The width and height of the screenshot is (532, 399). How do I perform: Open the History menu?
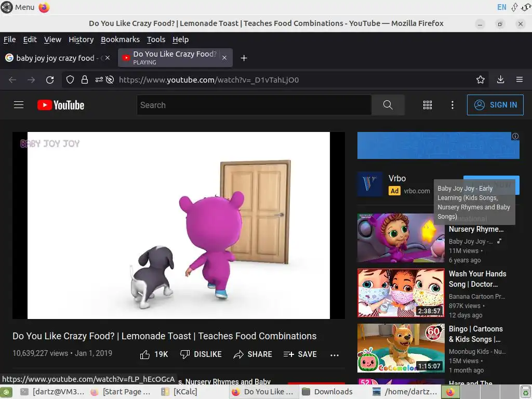(x=81, y=39)
